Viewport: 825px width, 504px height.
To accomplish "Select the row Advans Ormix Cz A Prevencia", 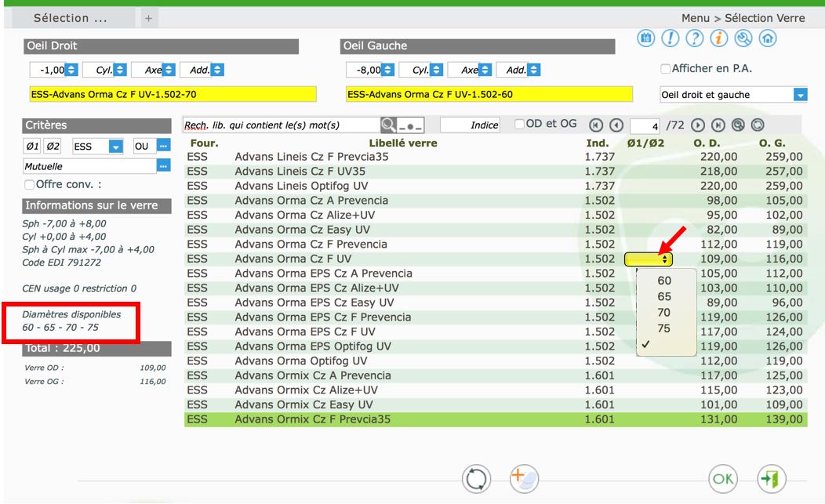I will pos(495,375).
